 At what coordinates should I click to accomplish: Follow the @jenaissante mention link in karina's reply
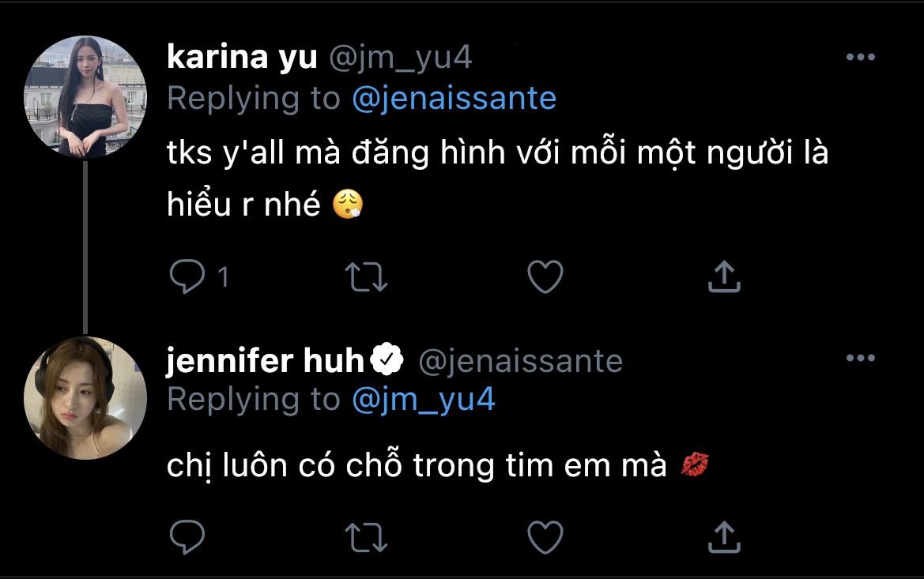point(454,98)
